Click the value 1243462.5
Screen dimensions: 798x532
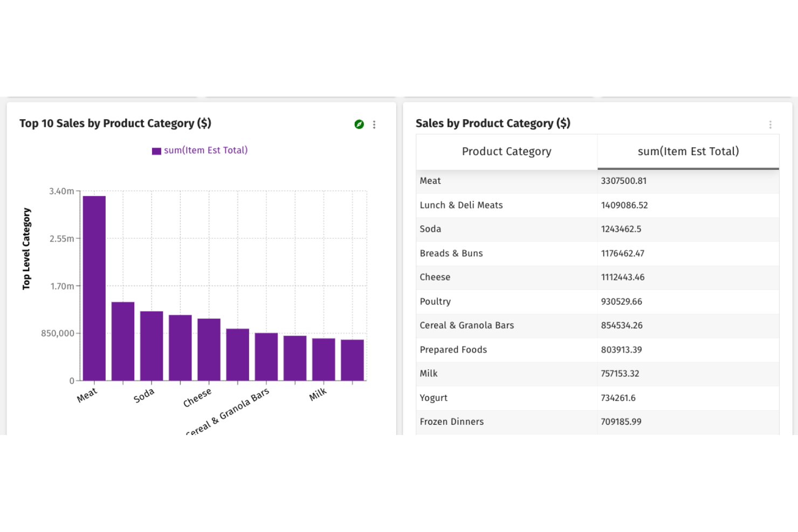[621, 229]
